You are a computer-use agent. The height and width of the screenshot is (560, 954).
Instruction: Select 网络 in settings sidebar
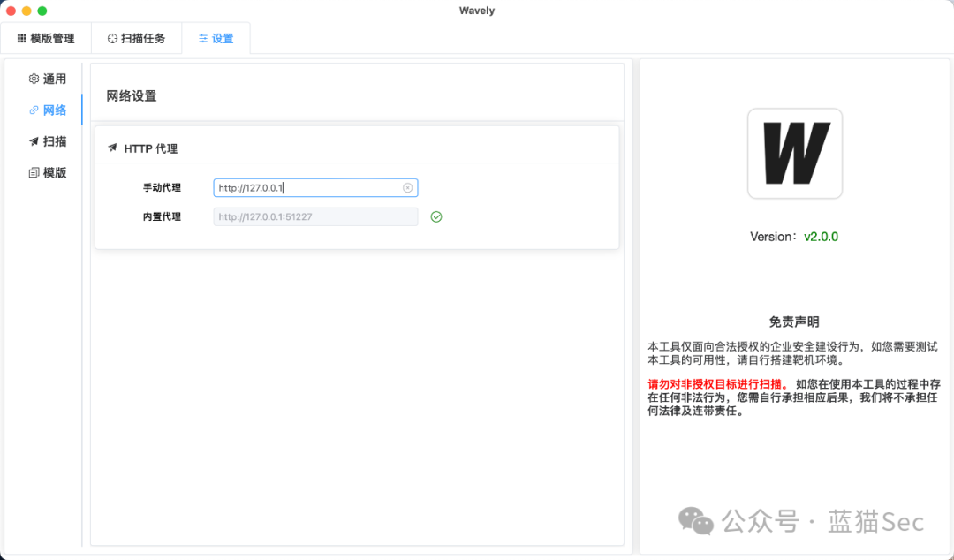[x=48, y=110]
